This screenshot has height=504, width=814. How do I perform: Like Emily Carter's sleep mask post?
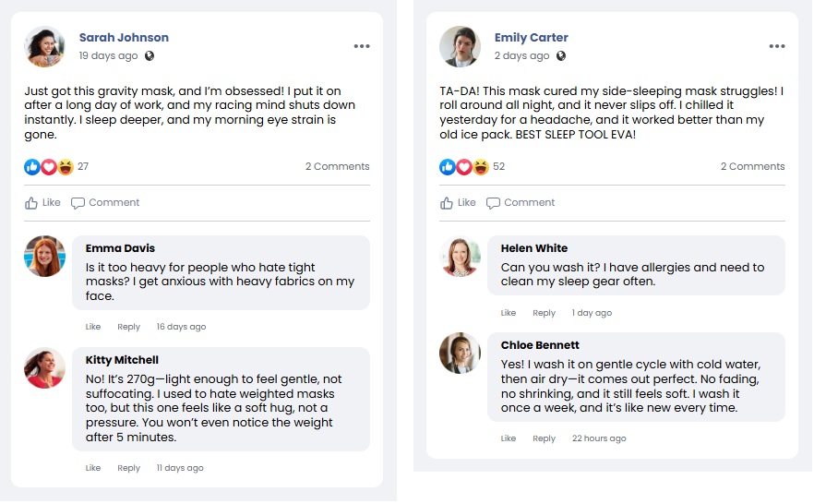tap(458, 203)
